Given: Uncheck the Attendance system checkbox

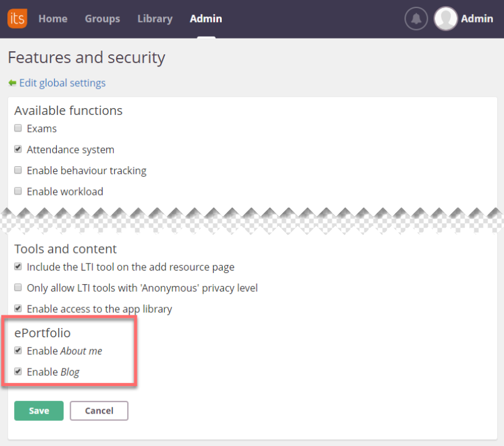Looking at the screenshot, I should [18, 149].
